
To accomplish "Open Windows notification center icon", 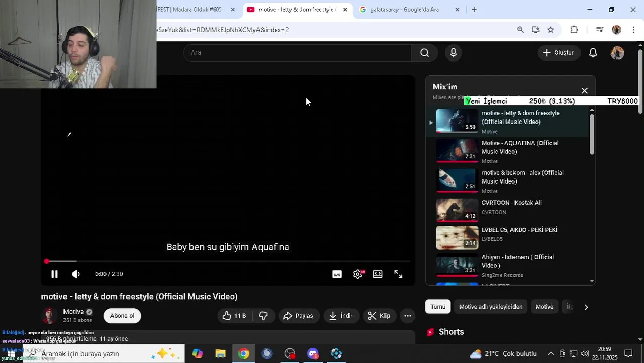I will [628, 354].
